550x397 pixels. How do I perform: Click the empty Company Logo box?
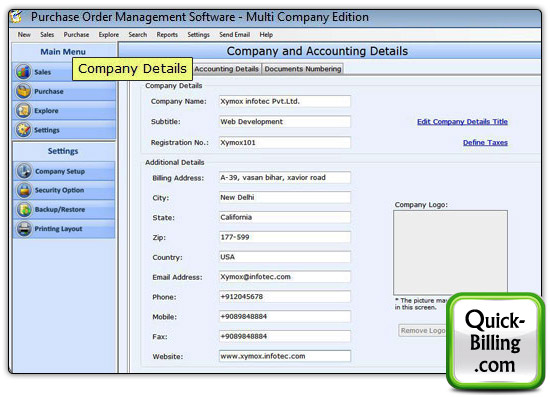pos(450,253)
